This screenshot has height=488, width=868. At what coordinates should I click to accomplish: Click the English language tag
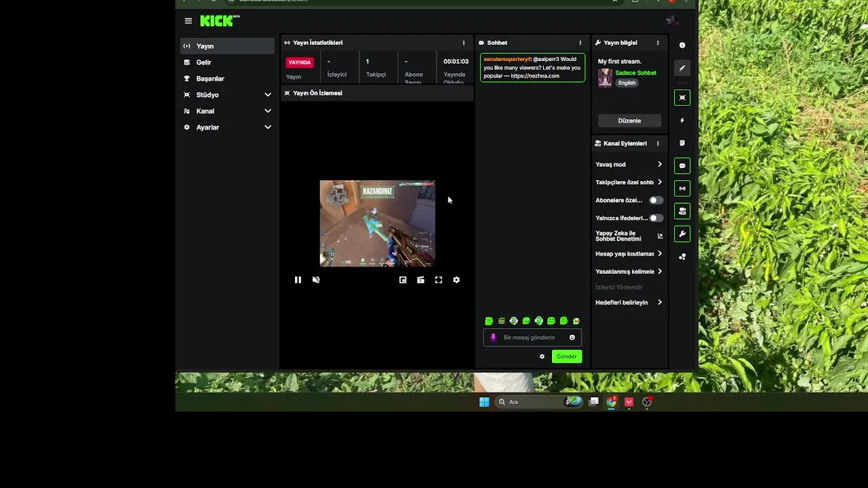click(x=627, y=83)
